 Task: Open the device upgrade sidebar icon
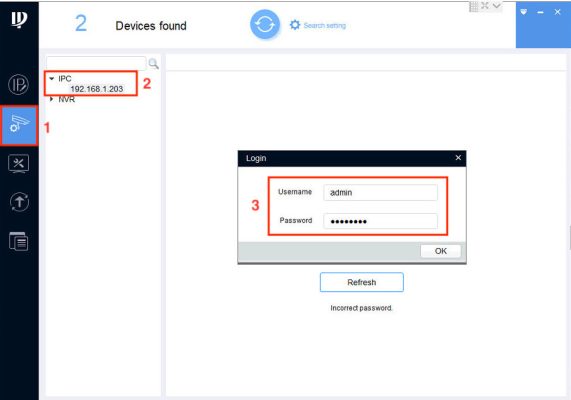pyautogui.click(x=19, y=202)
